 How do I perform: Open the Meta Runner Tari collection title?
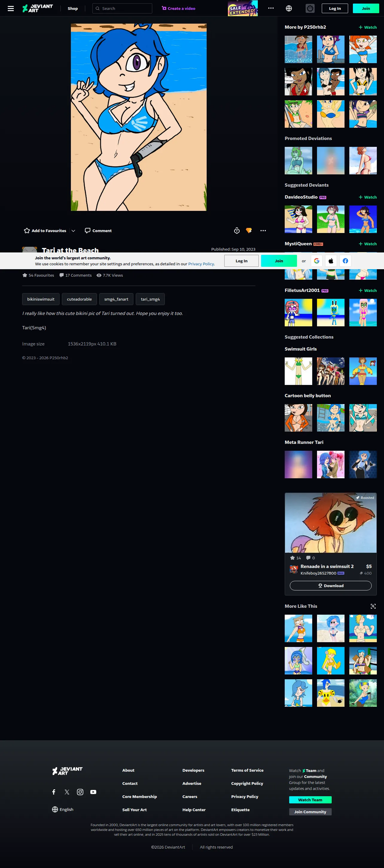(304, 442)
